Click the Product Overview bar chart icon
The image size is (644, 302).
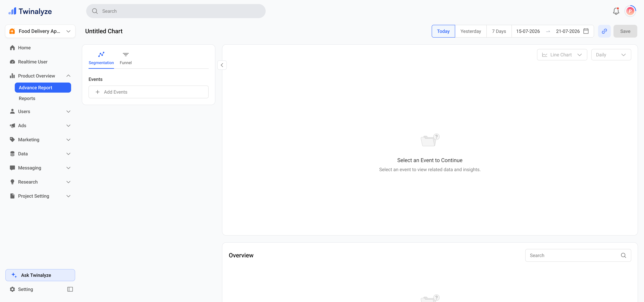point(12,76)
